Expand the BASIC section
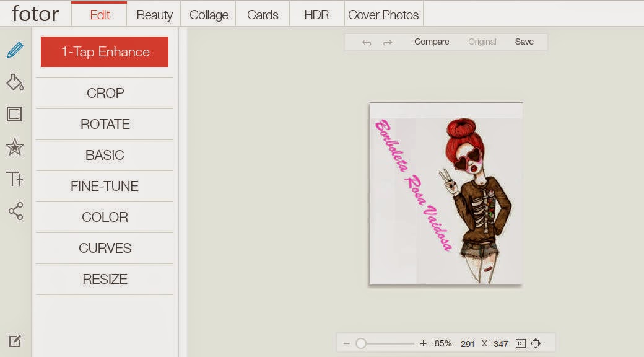The height and width of the screenshot is (357, 644). (105, 155)
